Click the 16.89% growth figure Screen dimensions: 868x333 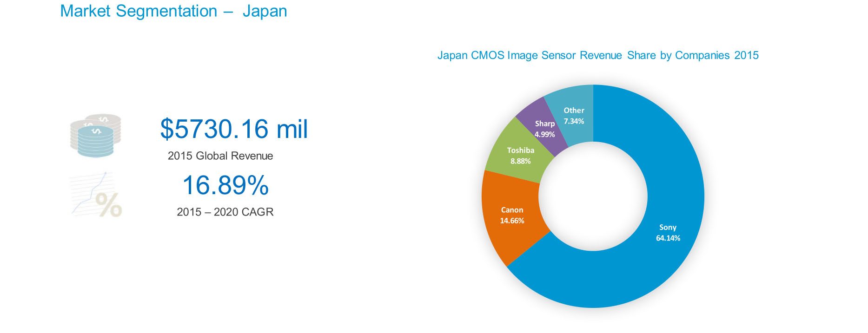pos(225,185)
